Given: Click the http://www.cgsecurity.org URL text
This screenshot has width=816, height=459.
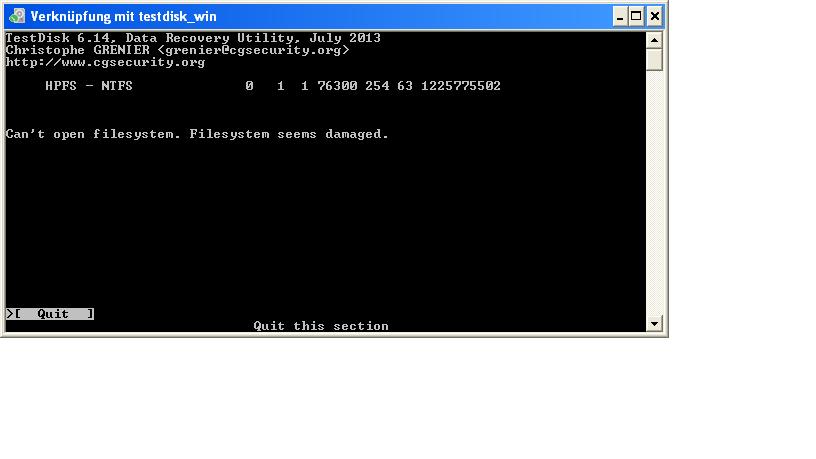Looking at the screenshot, I should 105,62.
